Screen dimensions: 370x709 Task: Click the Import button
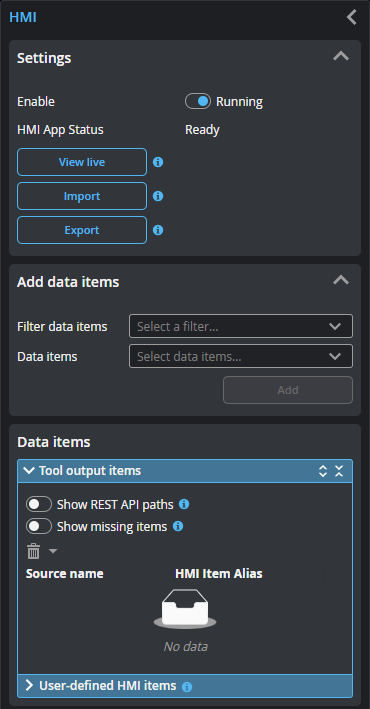pos(82,196)
